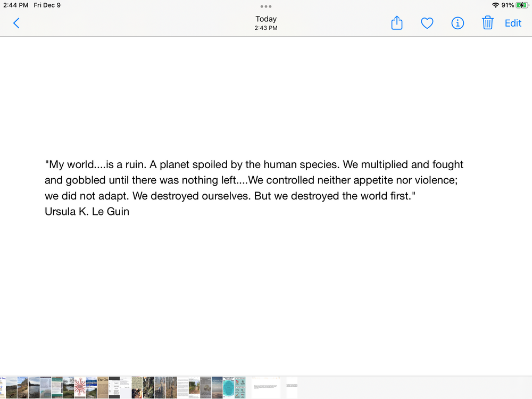Tap the 2:44 PM clock in status bar

point(15,5)
